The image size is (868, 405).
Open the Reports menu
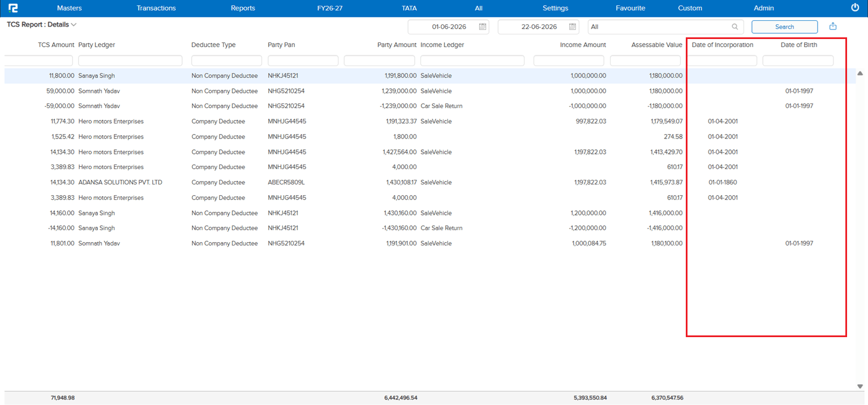click(243, 8)
